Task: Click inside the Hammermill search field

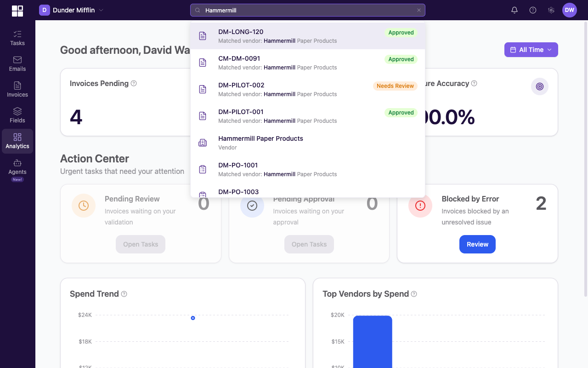Action: tap(308, 10)
